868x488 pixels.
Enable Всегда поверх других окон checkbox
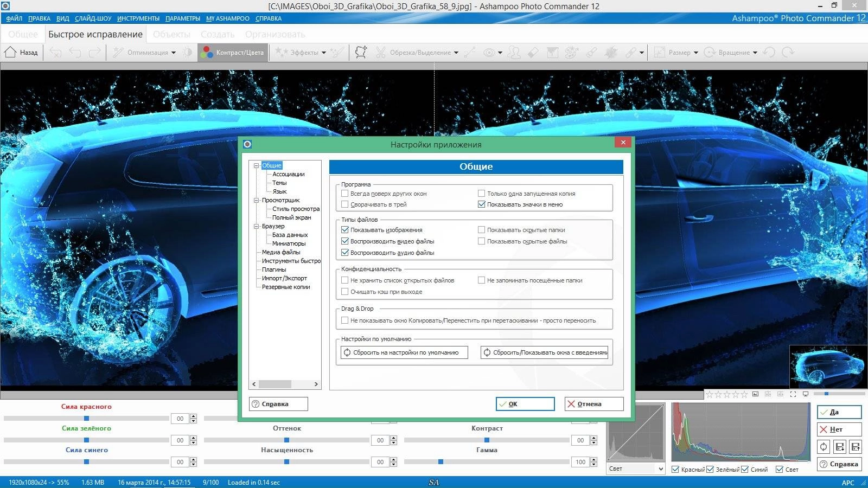[344, 193]
